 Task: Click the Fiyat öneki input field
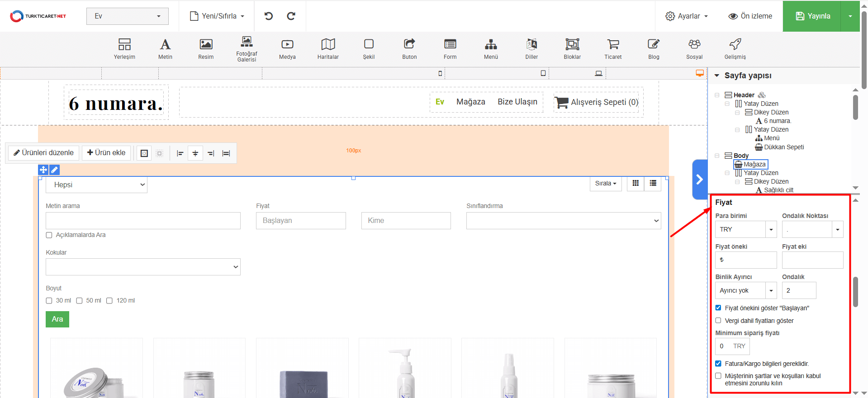point(745,260)
